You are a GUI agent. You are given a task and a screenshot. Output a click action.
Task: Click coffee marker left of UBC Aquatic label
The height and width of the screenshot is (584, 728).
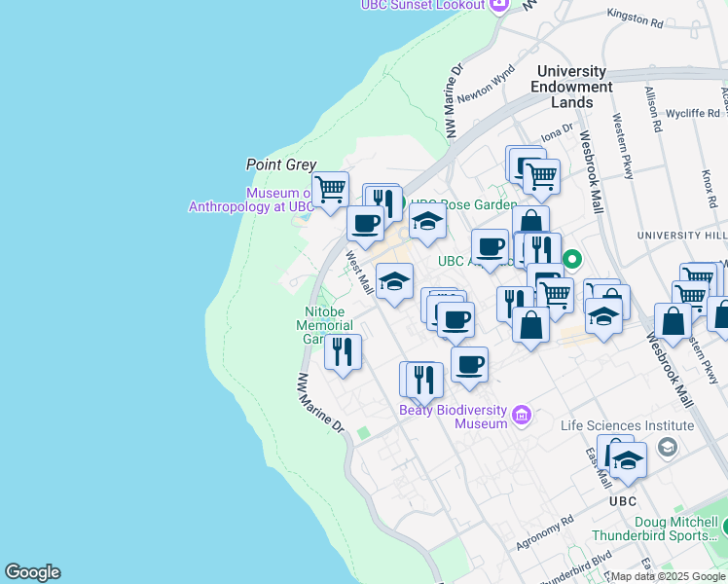click(490, 247)
